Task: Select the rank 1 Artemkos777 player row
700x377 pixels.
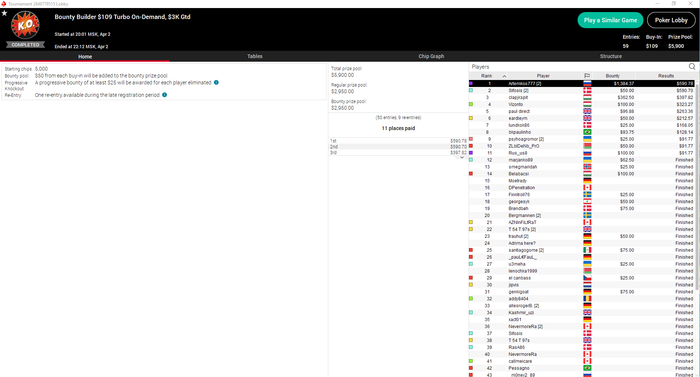Action: (582, 84)
